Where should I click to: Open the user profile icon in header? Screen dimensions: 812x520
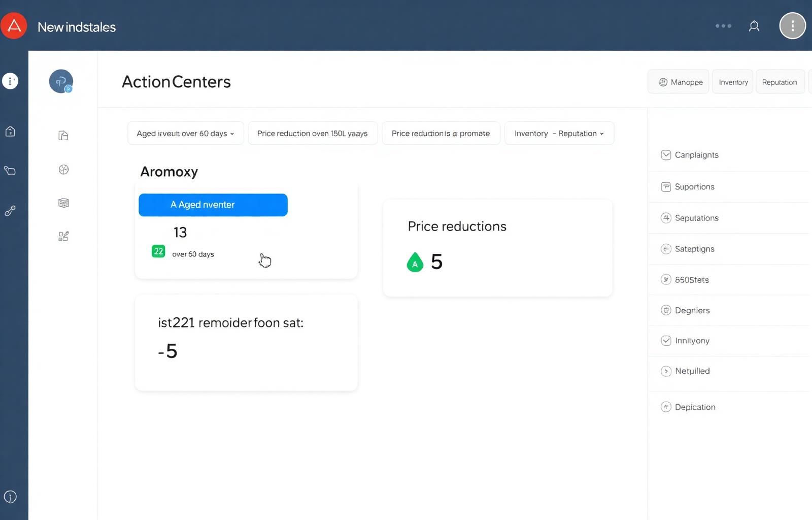click(754, 26)
